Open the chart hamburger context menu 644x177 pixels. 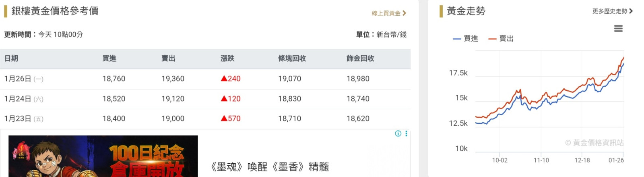pyautogui.click(x=618, y=29)
